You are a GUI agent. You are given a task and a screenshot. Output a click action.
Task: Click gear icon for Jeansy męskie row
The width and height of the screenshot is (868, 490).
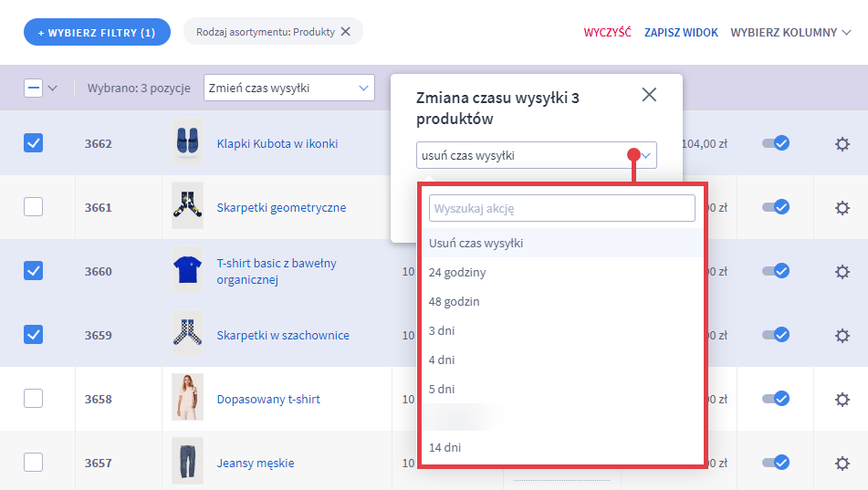click(x=842, y=463)
